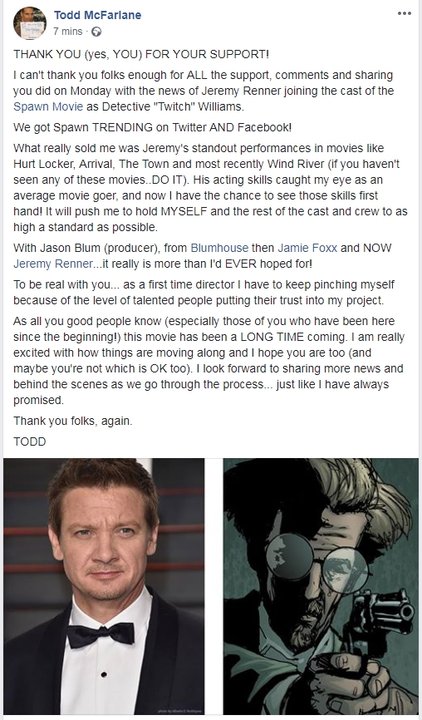
Task: Click the public audience globe icon
Action: tap(96, 32)
